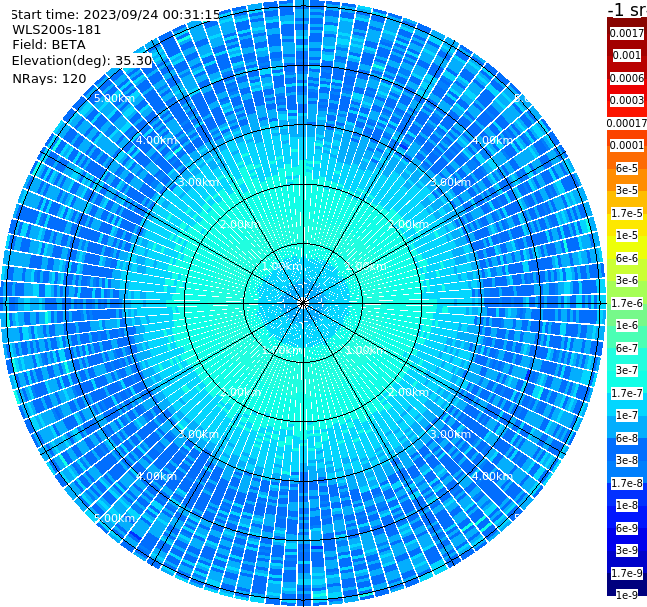Select the 2.00km range label in lower-right quadrant
This screenshot has width=647, height=607.
[409, 392]
